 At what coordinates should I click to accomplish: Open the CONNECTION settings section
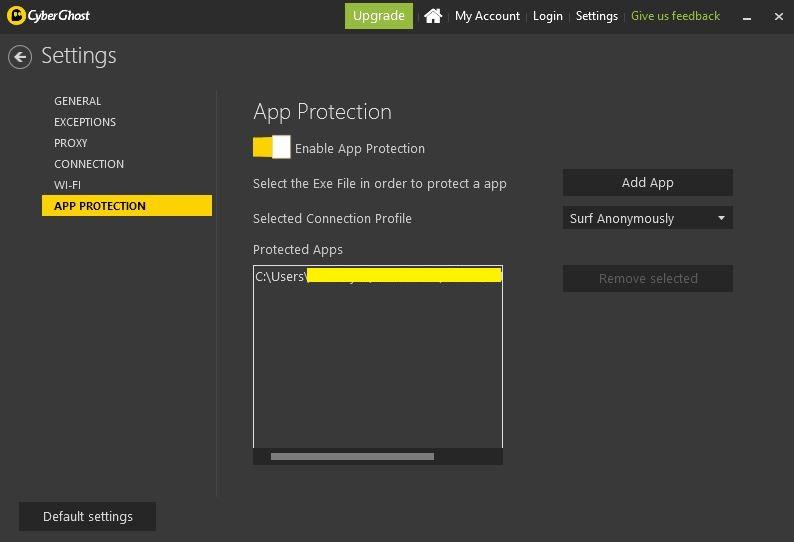[89, 164]
